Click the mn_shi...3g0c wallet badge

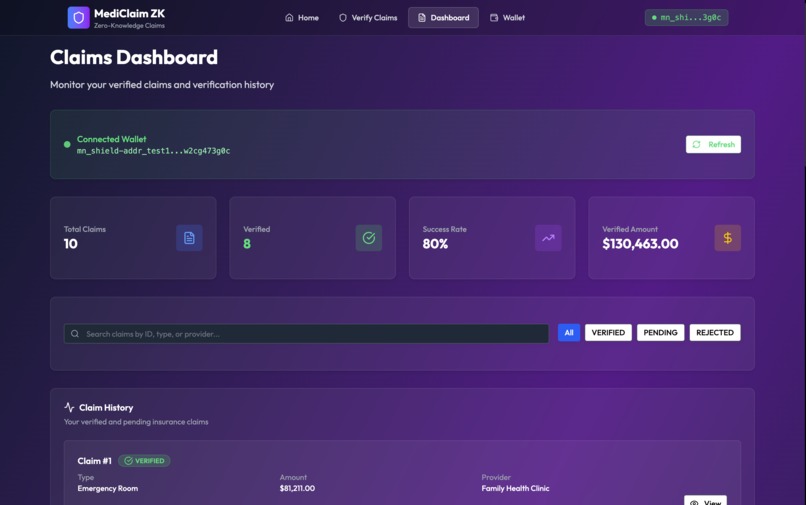[686, 17]
